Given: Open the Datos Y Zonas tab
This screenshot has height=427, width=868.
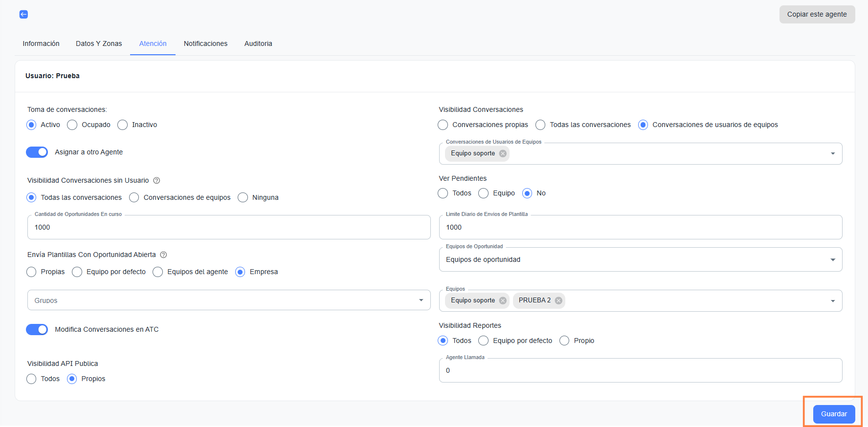Looking at the screenshot, I should click(x=99, y=43).
